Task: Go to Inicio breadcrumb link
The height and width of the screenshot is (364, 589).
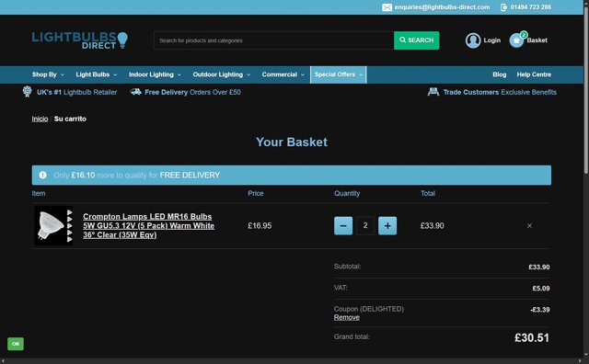Action: (x=40, y=119)
